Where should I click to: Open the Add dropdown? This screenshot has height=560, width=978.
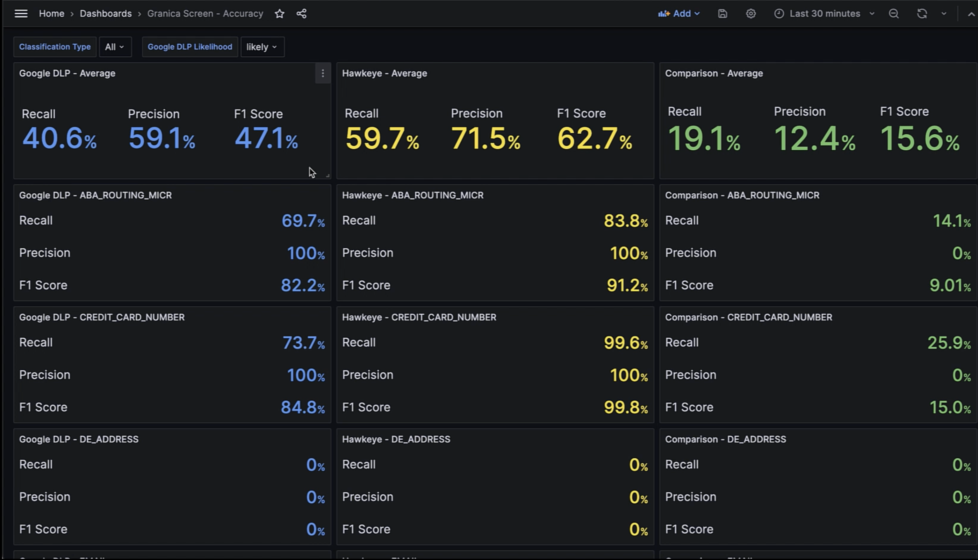(679, 14)
